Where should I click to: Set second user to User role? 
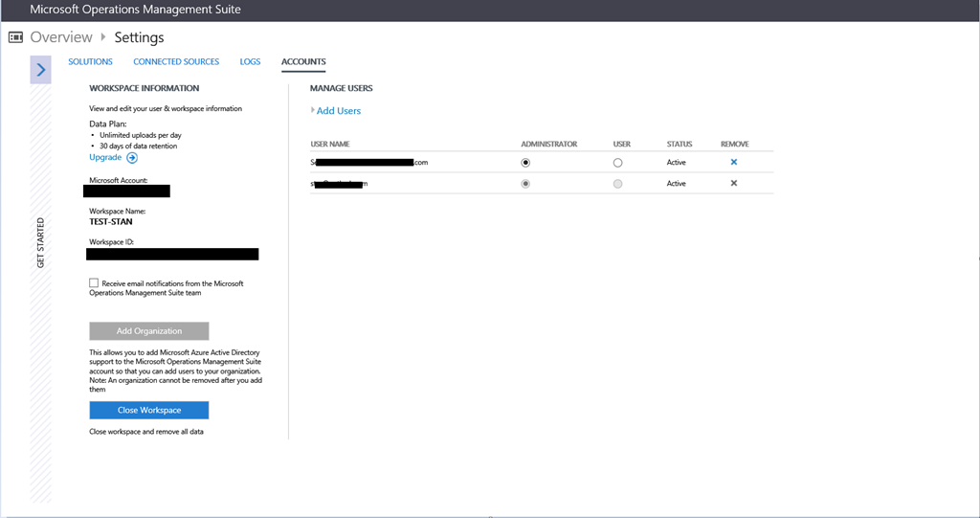617,183
